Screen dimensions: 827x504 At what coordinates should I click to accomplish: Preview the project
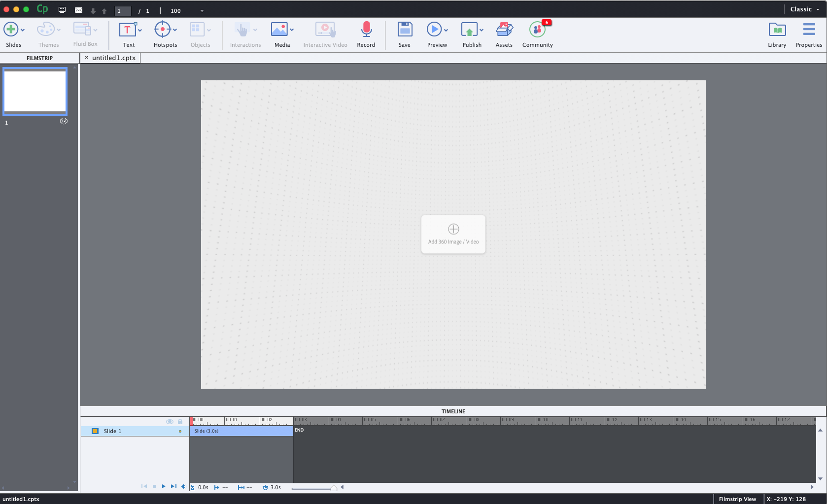[x=434, y=30]
